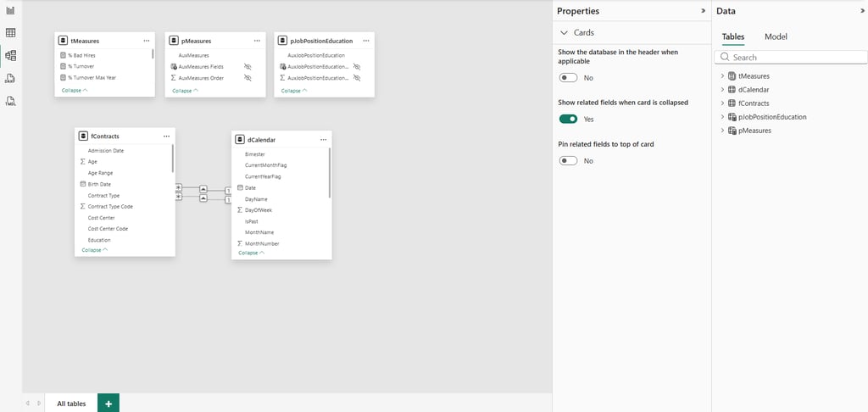Toggle Show related fields when collapsed
The height and width of the screenshot is (412, 868).
[568, 119]
